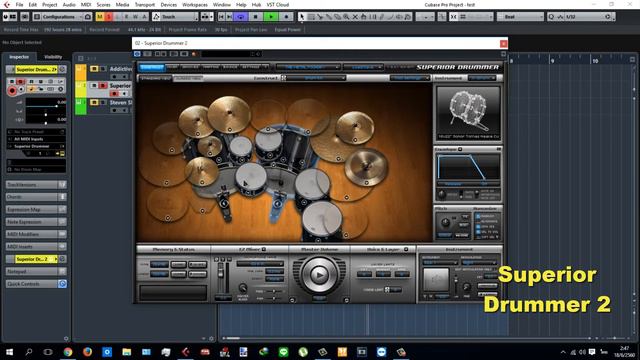The height and width of the screenshot is (360, 640).
Task: Toggle global Write W automation button
Action: tap(136, 17)
